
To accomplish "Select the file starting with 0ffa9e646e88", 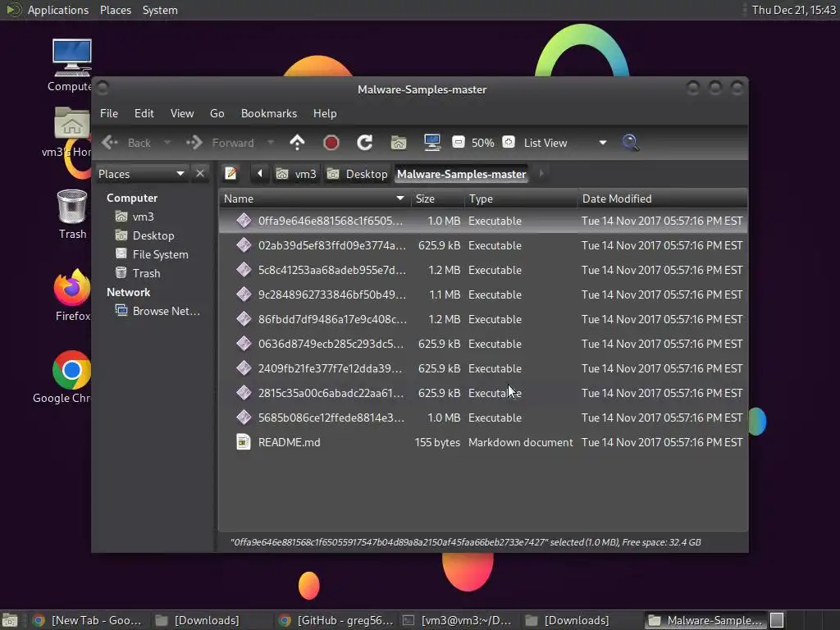I will coord(483,221).
